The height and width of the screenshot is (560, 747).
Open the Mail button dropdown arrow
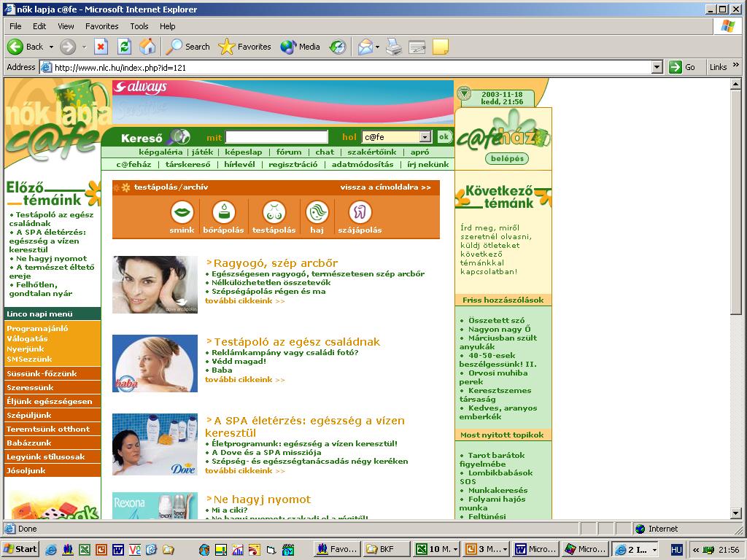click(x=377, y=47)
